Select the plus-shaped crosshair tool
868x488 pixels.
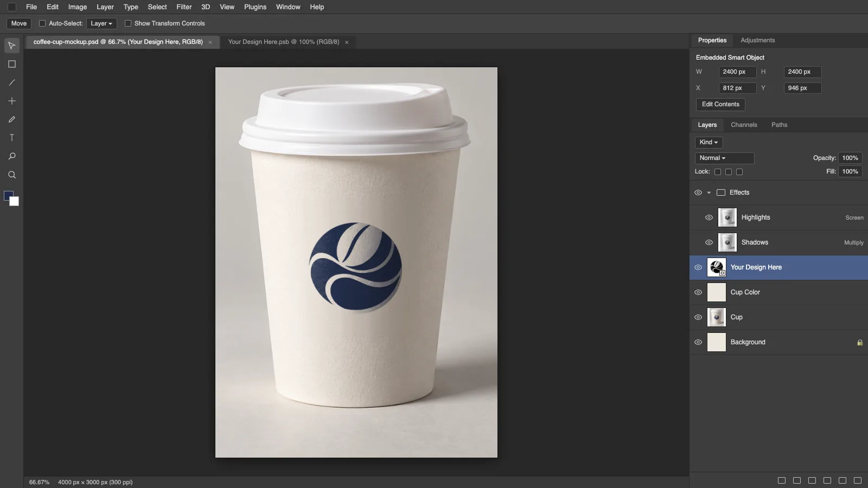point(11,101)
